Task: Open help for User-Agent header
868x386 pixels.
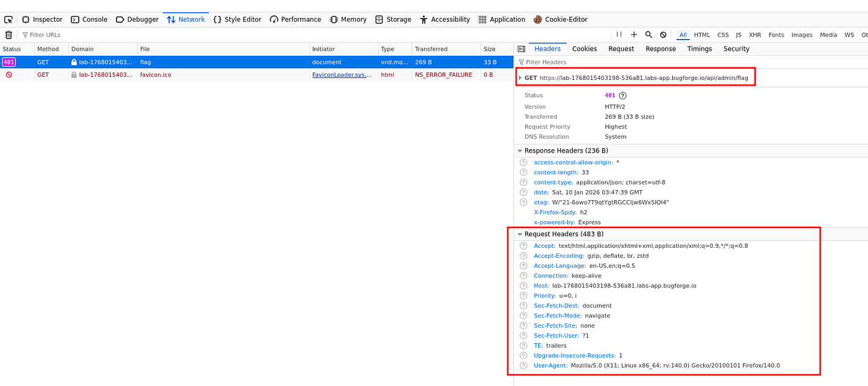Action: [523, 366]
